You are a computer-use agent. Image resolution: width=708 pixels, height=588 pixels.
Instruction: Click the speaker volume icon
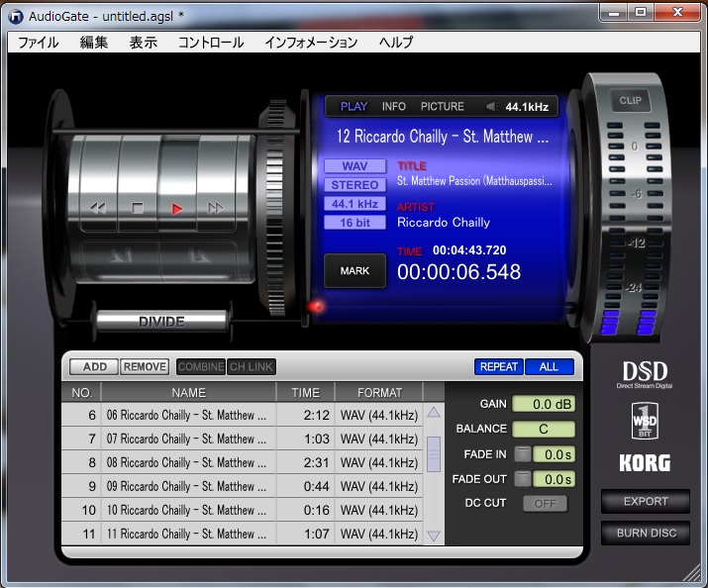click(492, 107)
